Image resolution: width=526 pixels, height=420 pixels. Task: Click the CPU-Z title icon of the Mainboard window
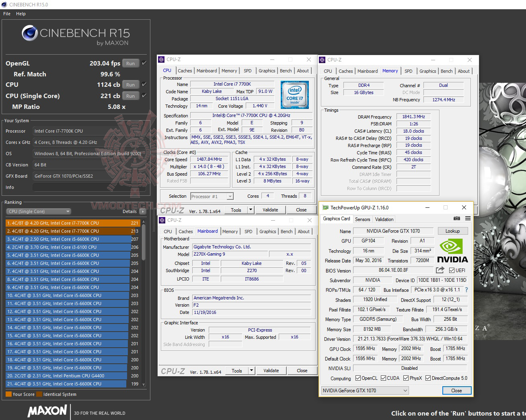point(162,220)
